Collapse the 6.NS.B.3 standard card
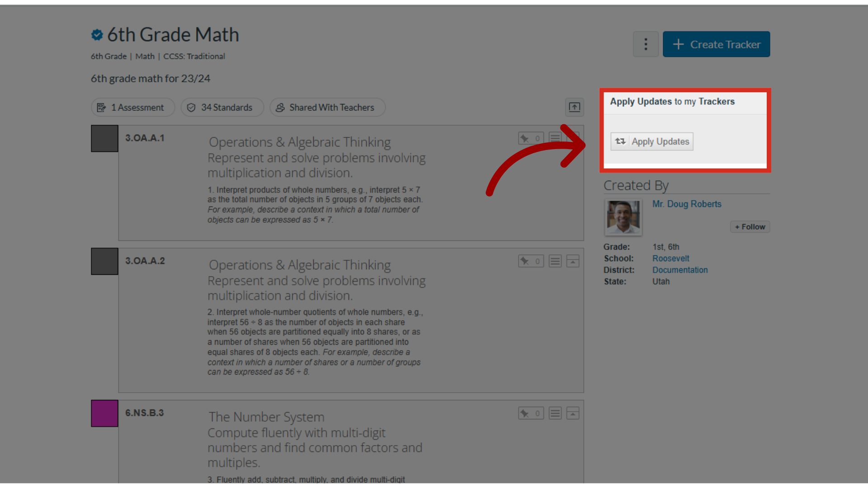Viewport: 868px width, 488px height. click(573, 413)
